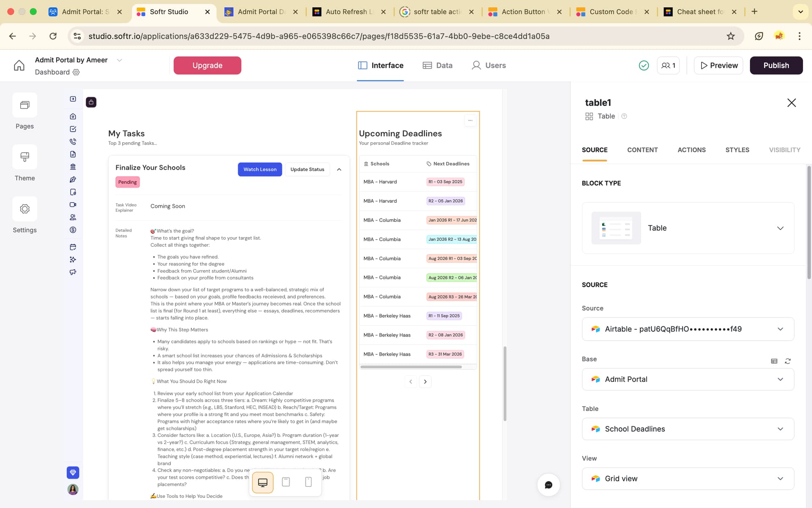Open the ACTIONS settings tab

691,150
